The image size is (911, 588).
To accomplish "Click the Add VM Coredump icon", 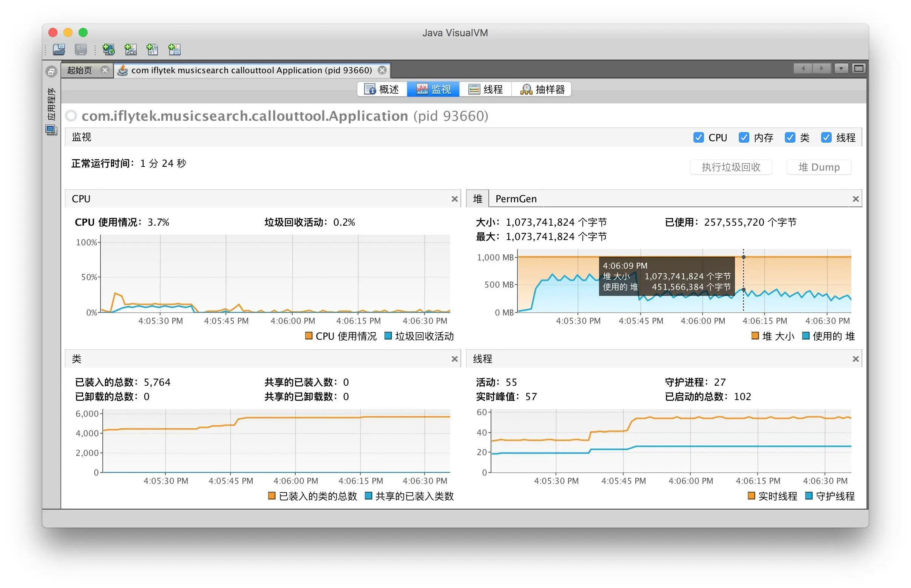I will pyautogui.click(x=152, y=49).
